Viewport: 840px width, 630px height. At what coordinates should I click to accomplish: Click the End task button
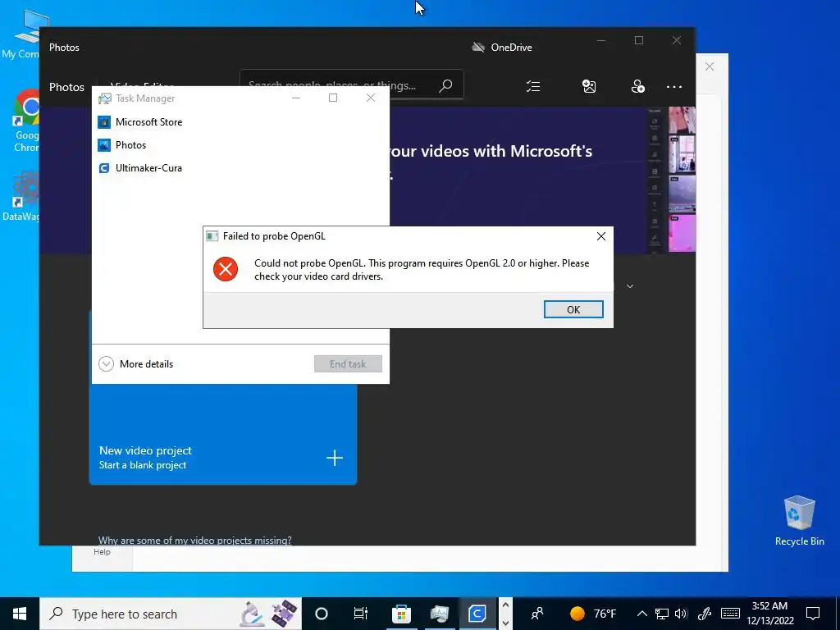click(348, 364)
